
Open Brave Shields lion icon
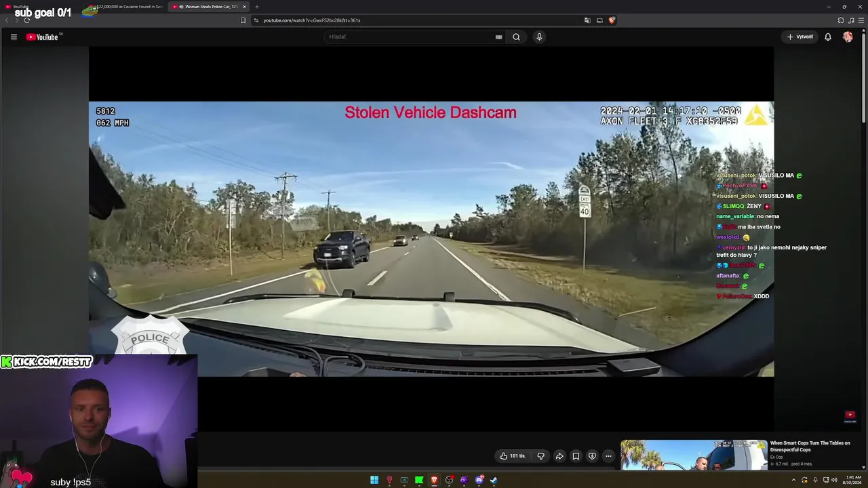(x=612, y=20)
